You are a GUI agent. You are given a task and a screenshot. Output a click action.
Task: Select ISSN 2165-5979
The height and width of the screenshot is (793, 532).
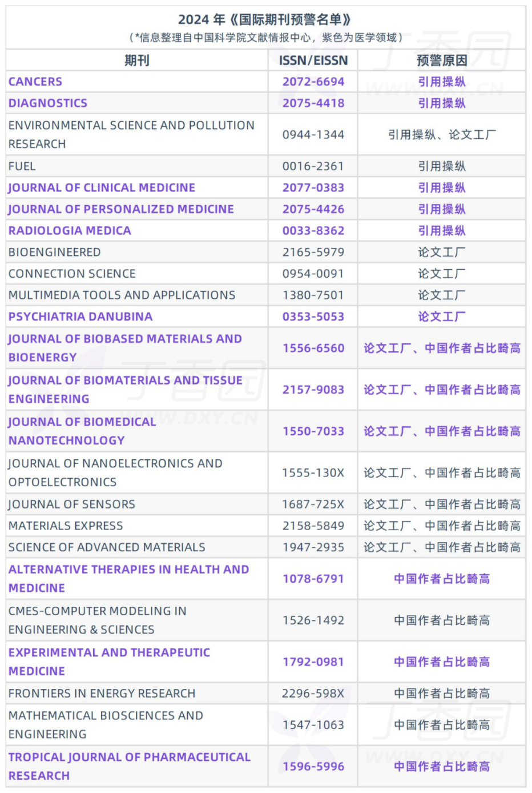click(x=313, y=252)
